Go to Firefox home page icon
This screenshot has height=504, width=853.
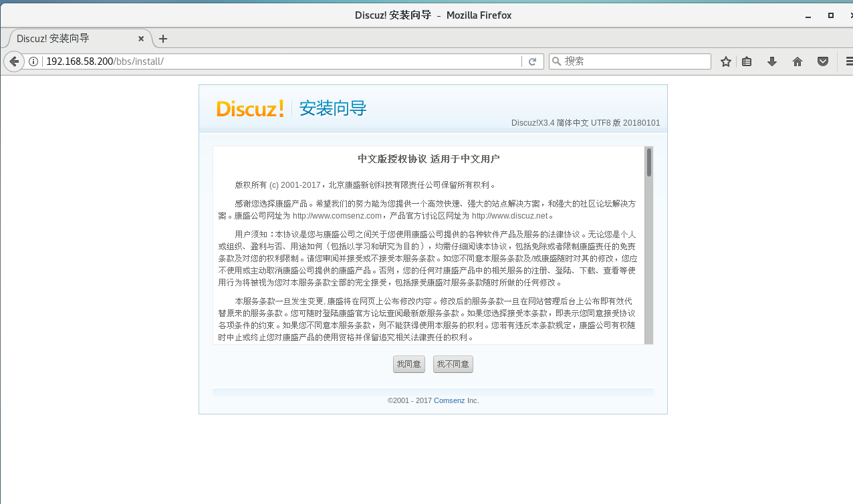tap(798, 61)
